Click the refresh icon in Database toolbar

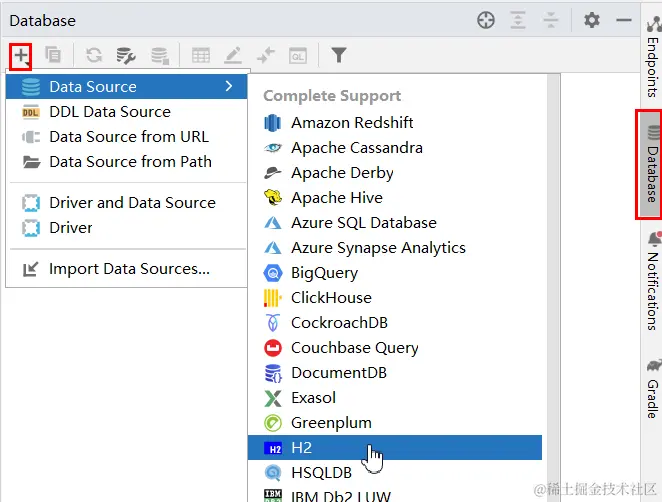pos(94,56)
